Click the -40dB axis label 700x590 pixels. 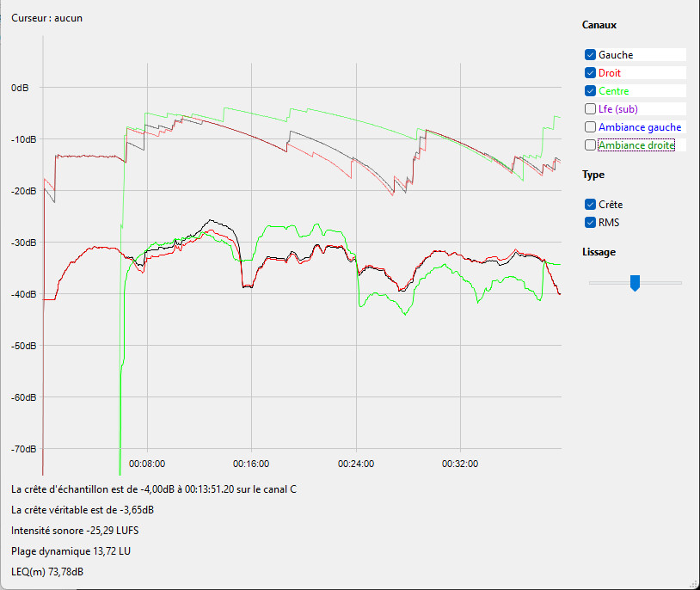[x=24, y=294]
